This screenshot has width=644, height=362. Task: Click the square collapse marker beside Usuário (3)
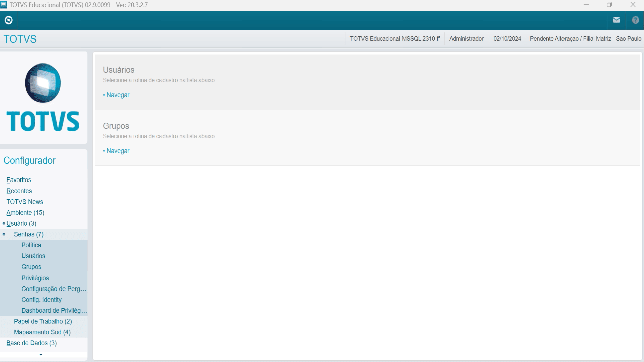point(4,223)
